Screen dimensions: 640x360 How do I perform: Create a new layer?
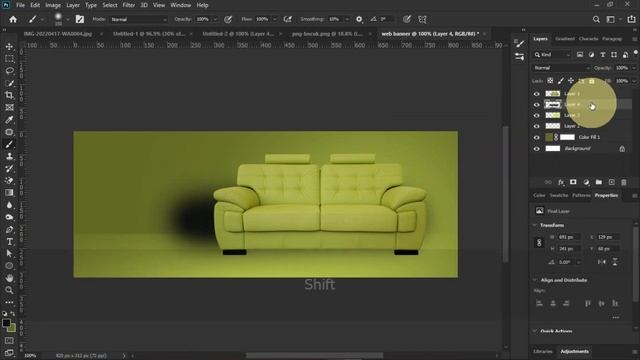click(x=611, y=182)
